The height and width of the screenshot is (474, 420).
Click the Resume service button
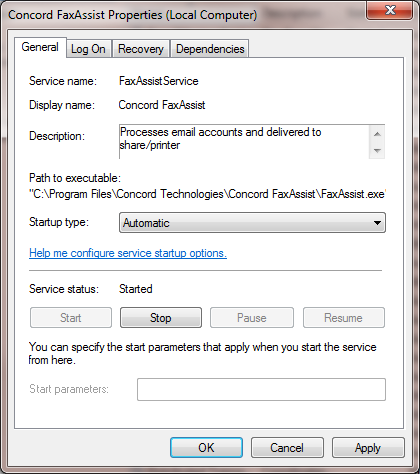coord(344,318)
